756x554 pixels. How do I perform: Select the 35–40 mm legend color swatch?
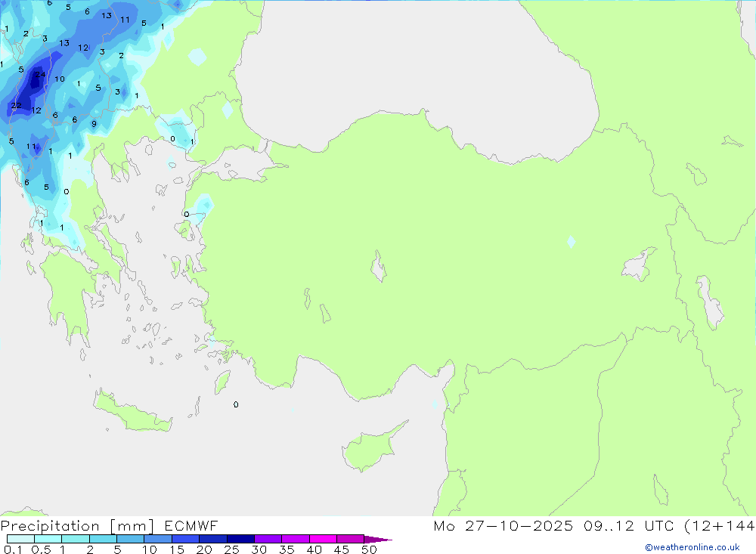pyautogui.click(x=296, y=539)
